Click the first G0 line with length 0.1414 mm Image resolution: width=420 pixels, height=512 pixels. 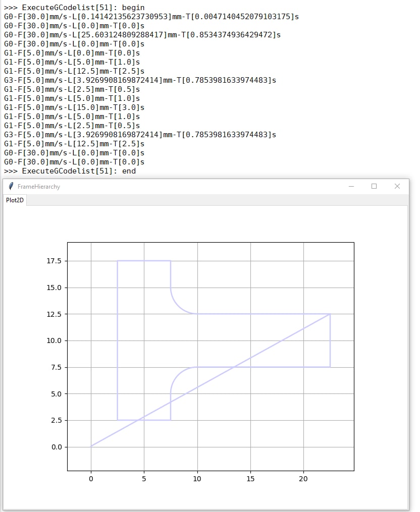point(151,17)
